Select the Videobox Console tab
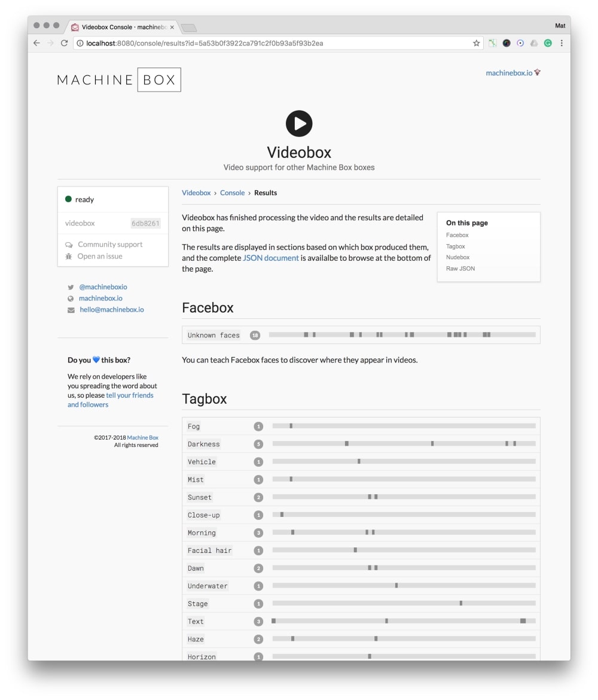 [123, 28]
